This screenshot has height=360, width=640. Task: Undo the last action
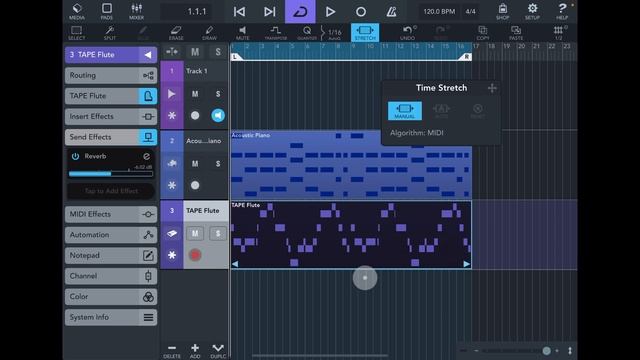point(407,33)
